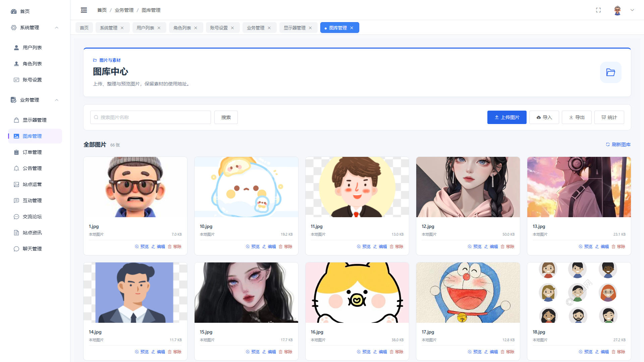Viewport: 644px width, 362px height.
Task: Open 交流论坛 sidebar item
Action: (x=35, y=217)
